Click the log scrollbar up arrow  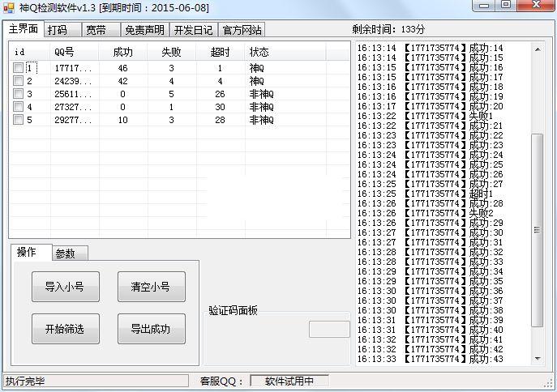coord(537,49)
